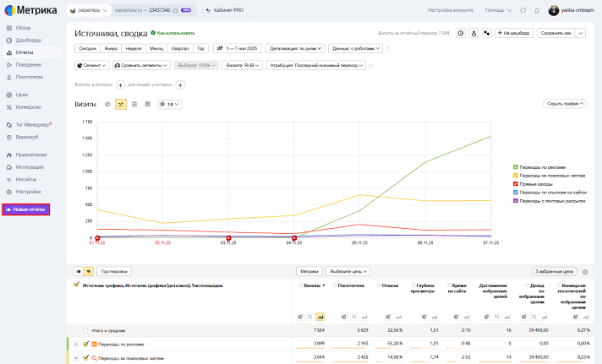Open the Обзор section in sidebar
The width and height of the screenshot is (602, 364).
[23, 28]
